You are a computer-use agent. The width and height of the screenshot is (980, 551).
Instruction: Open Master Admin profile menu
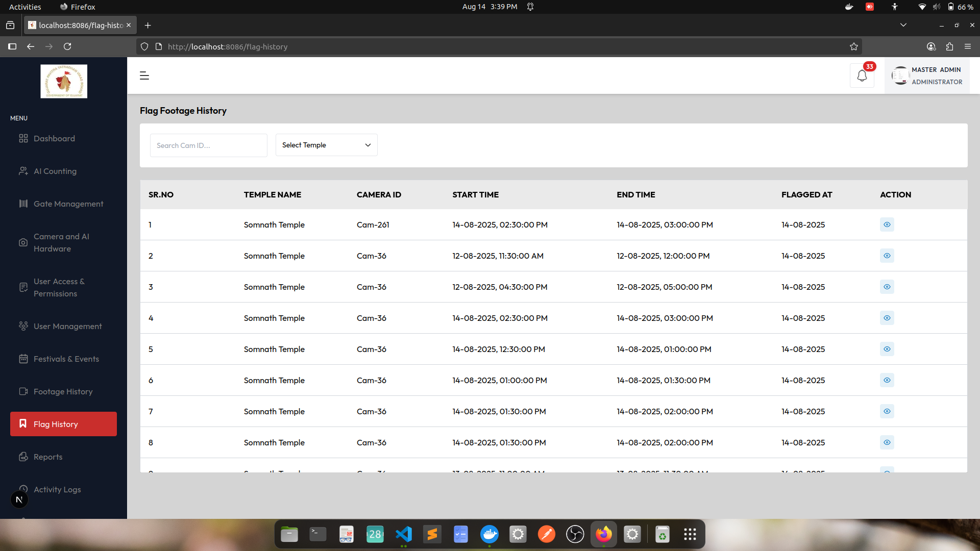point(927,76)
